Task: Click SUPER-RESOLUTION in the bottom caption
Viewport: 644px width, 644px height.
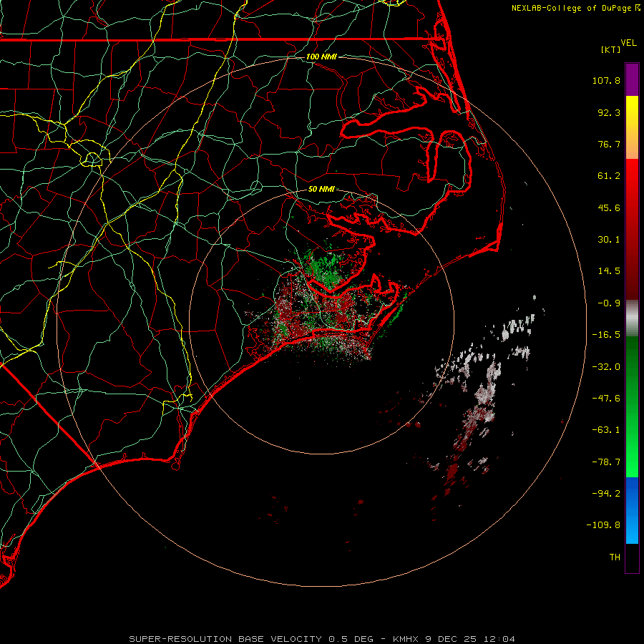Action: [180, 639]
